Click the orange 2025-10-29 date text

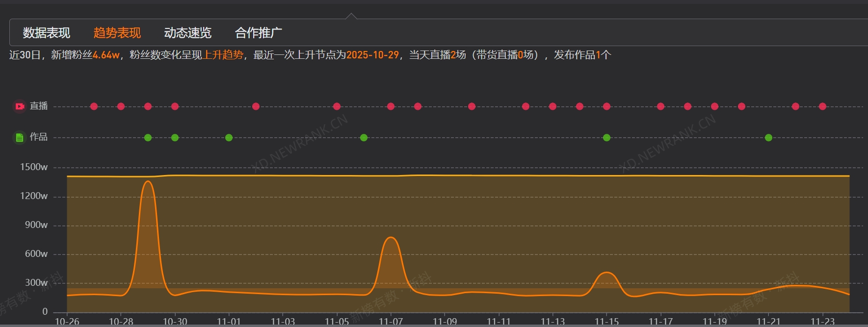coord(372,55)
